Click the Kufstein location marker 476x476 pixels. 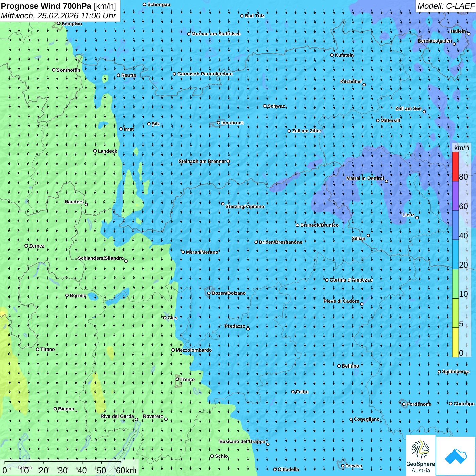pos(332,55)
